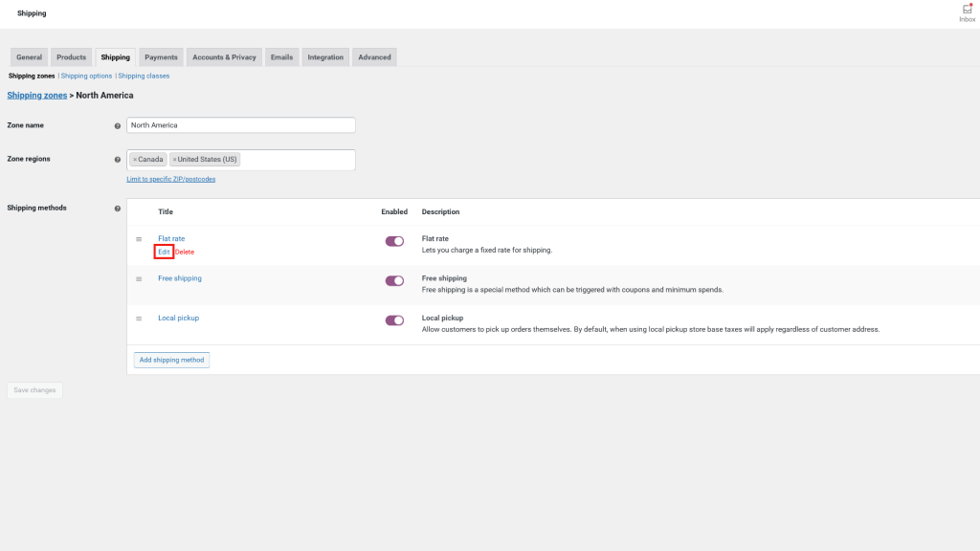Image resolution: width=980 pixels, height=551 pixels.
Task: Open the Zone regions selection box
Action: pos(297,160)
